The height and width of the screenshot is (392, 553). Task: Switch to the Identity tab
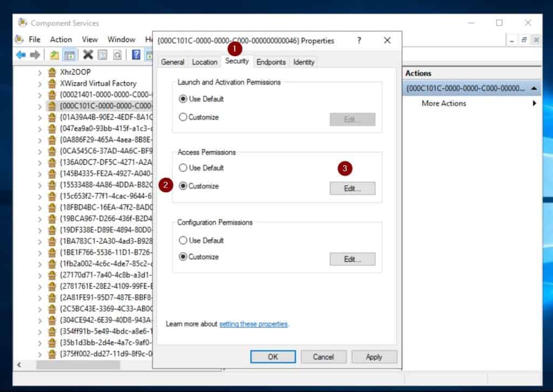(304, 62)
